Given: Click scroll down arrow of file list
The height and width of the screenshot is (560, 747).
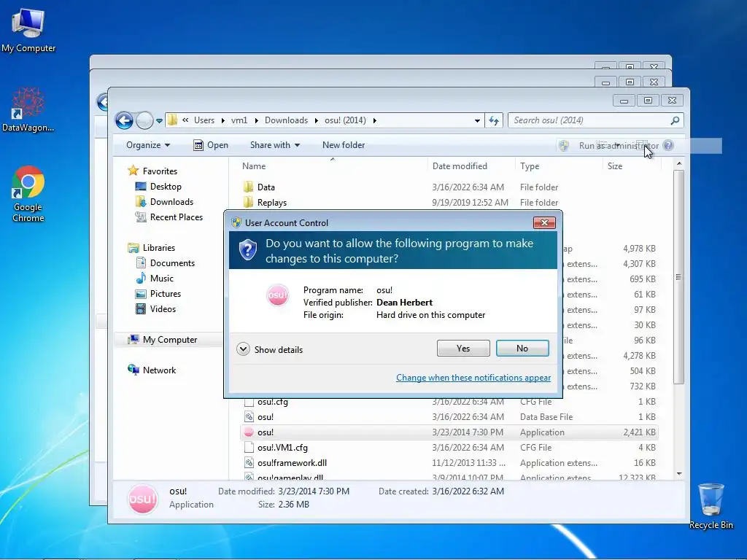Looking at the screenshot, I should [x=679, y=474].
